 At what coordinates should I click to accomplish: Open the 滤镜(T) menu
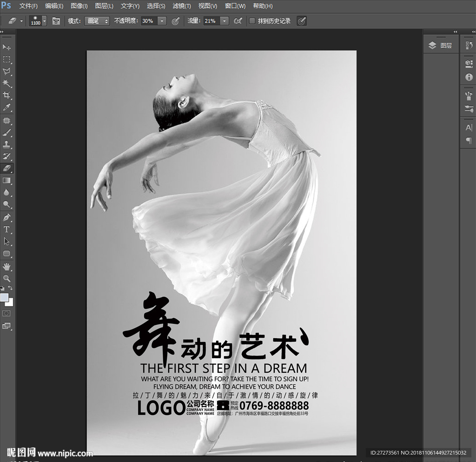tap(182, 6)
